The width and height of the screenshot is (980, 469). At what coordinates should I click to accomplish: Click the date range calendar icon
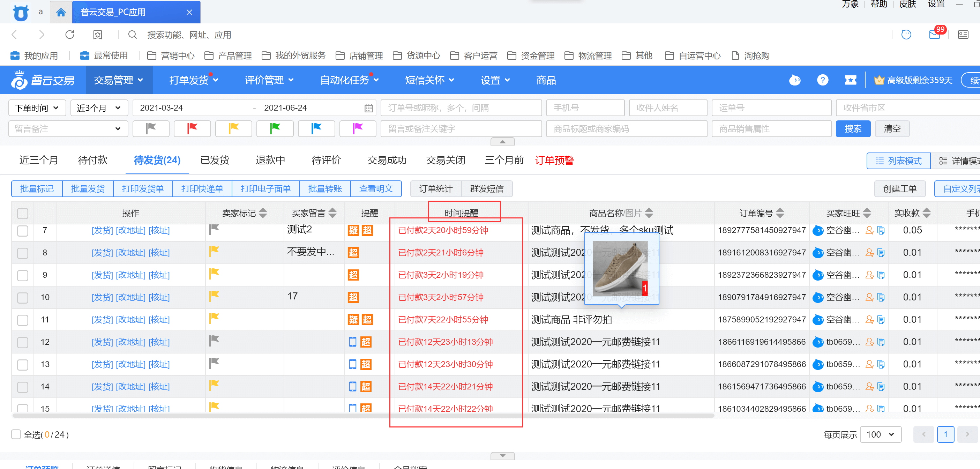coord(368,108)
